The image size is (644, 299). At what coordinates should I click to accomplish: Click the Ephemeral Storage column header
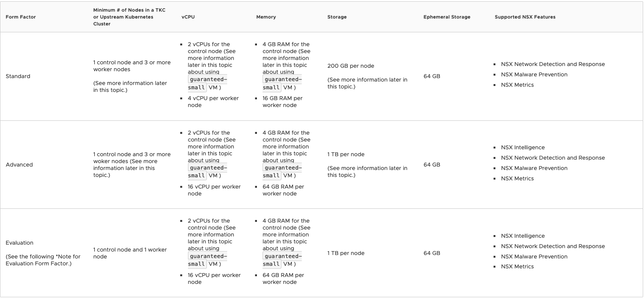[447, 17]
